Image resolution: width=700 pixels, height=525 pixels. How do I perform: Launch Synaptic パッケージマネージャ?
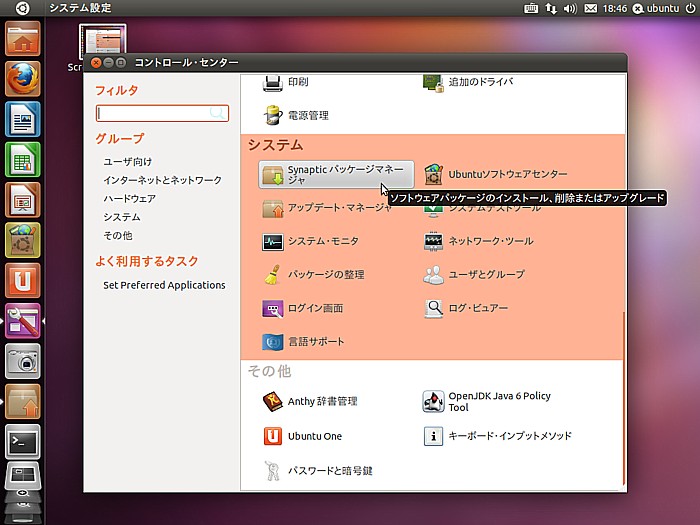tap(336, 175)
